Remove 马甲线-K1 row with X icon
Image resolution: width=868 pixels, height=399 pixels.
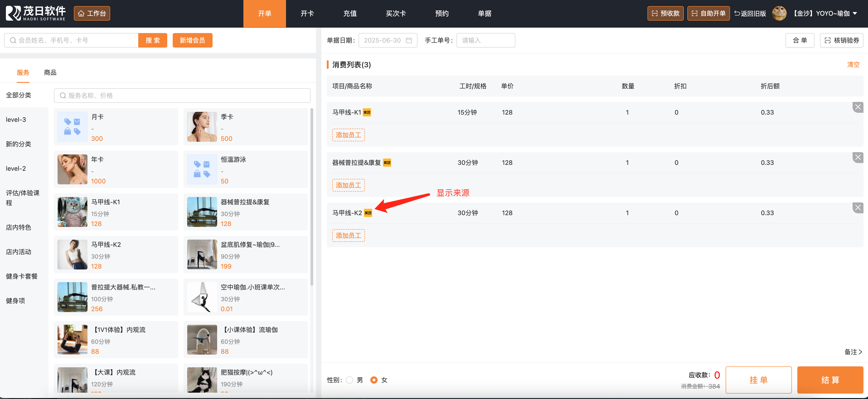pyautogui.click(x=858, y=107)
